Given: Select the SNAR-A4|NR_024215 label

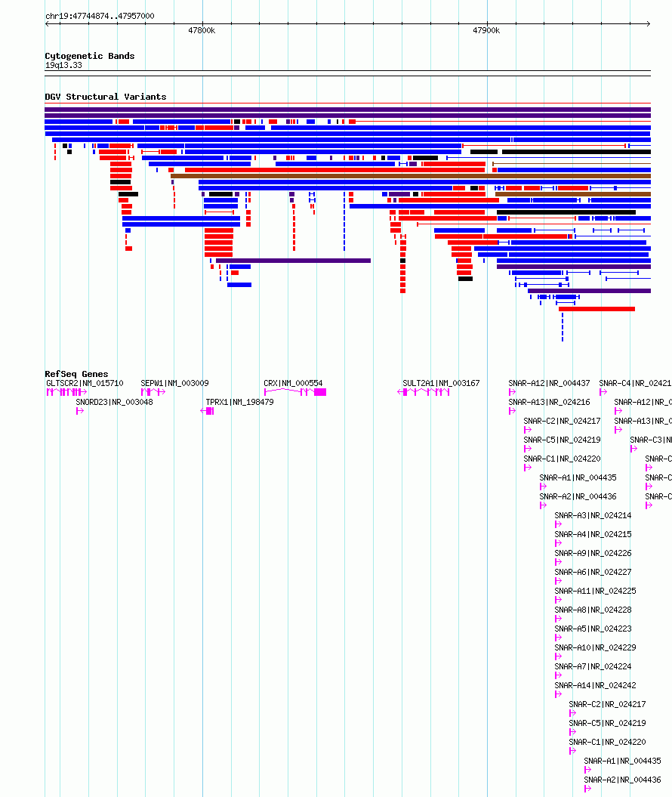Looking at the screenshot, I should (x=593, y=534).
